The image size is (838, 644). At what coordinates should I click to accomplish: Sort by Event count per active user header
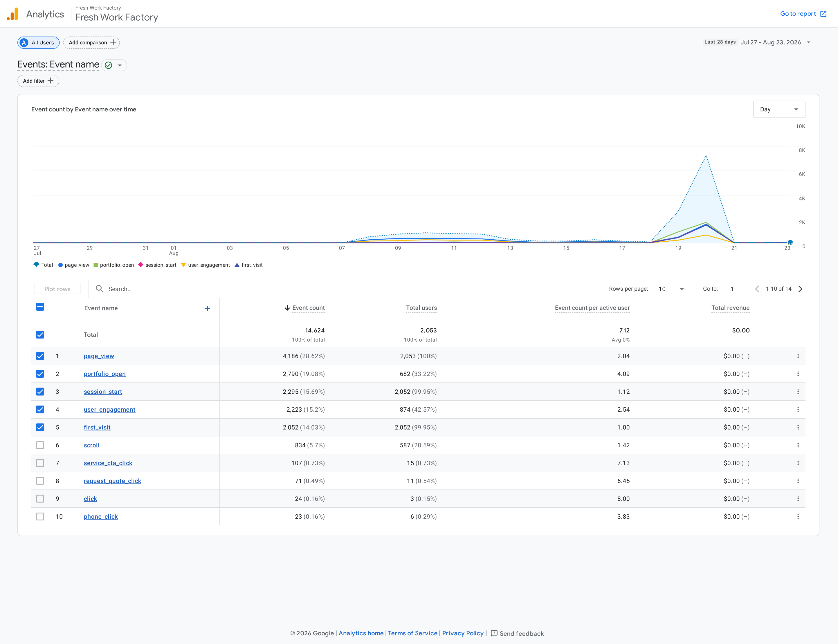[x=592, y=308]
